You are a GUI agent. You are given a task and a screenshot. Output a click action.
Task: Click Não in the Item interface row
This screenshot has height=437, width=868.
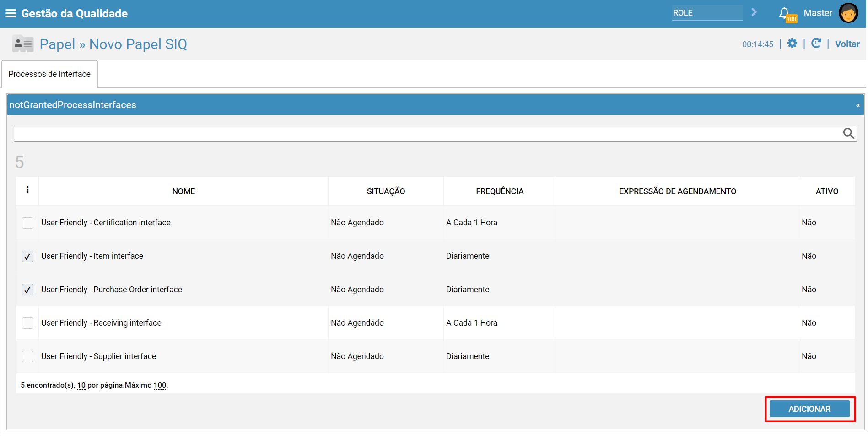[x=809, y=256]
